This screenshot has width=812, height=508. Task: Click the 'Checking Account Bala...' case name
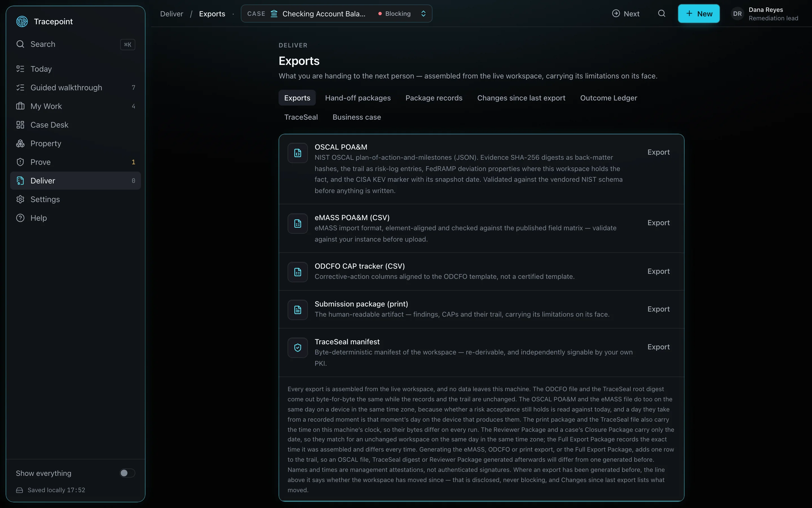324,14
